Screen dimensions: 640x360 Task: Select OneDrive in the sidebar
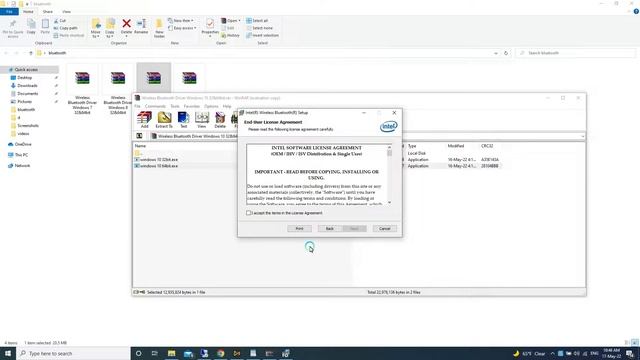22,144
